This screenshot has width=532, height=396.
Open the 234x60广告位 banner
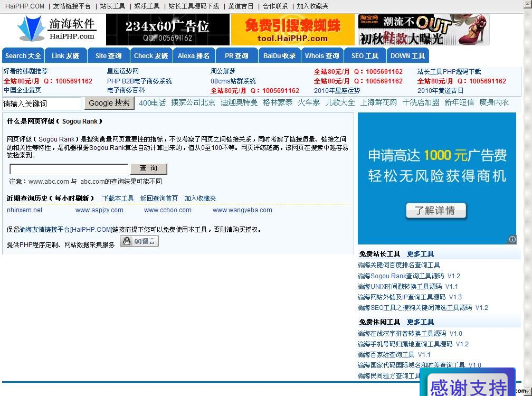[168, 30]
